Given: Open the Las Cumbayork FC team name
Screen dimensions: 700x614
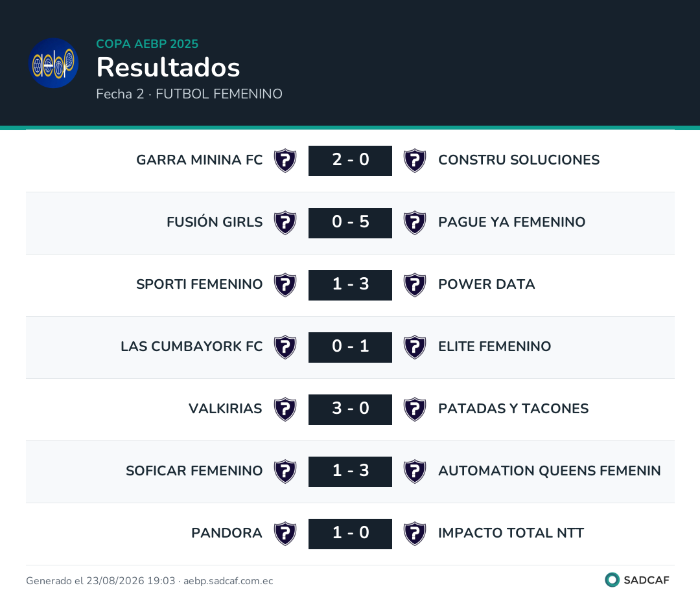Looking at the screenshot, I should pos(191,347).
